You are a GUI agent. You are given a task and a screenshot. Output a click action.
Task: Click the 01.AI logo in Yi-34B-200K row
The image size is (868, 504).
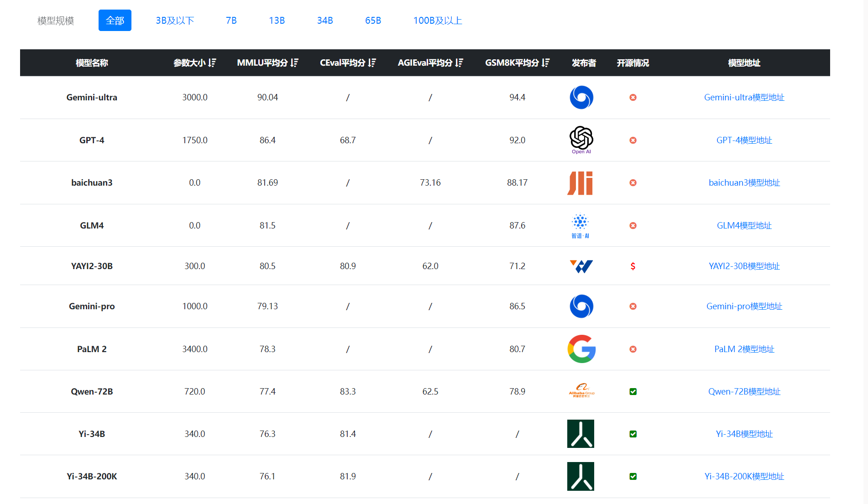pos(580,476)
